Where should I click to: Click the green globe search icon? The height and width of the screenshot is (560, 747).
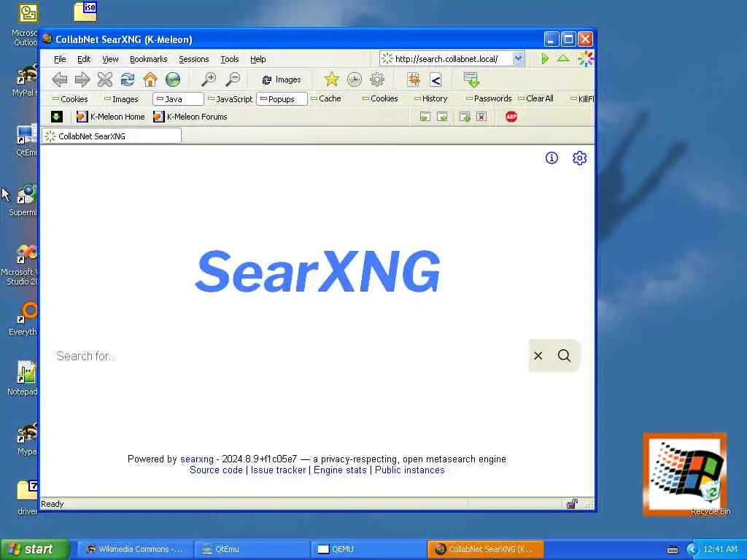click(173, 79)
